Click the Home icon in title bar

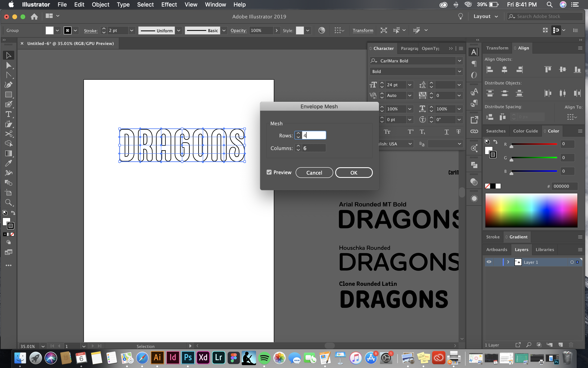pos(34,16)
